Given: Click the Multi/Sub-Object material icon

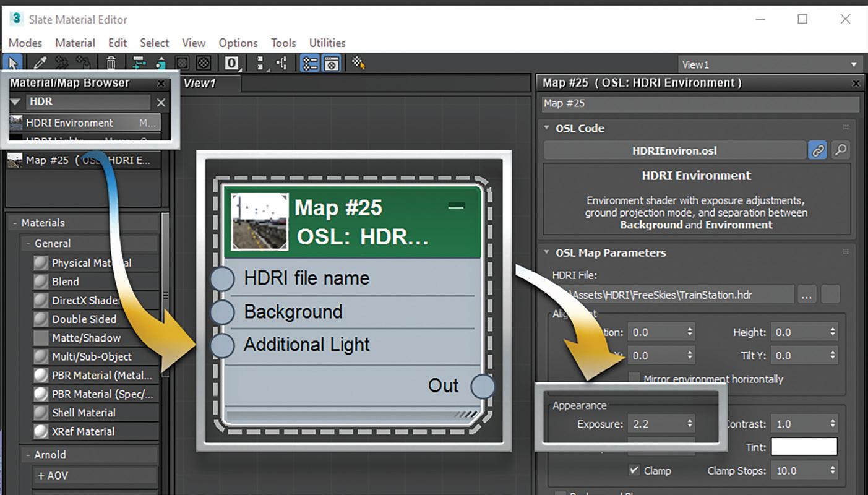Looking at the screenshot, I should pos(41,356).
